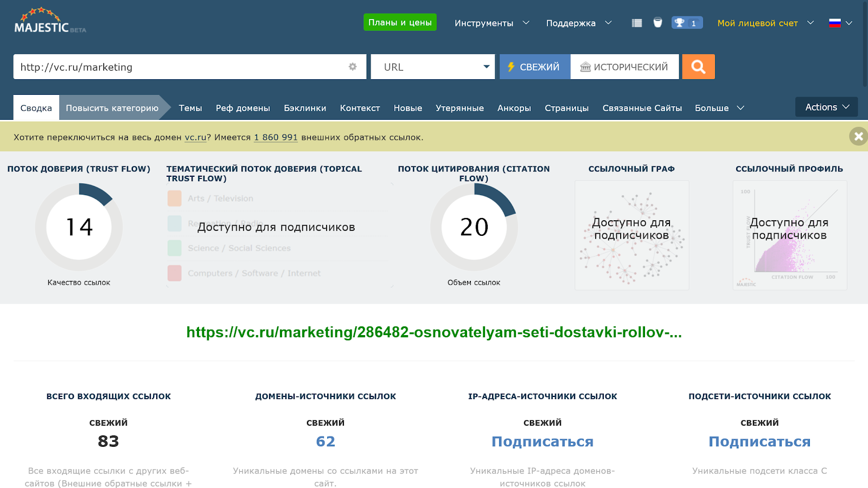Screen dimensions: 868x488
Task: Click the 1 860 991 backlinks link
Action: point(276,137)
